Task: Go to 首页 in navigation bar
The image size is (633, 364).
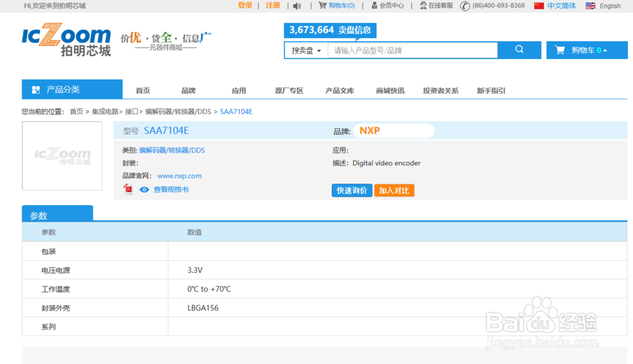Action: click(x=143, y=91)
